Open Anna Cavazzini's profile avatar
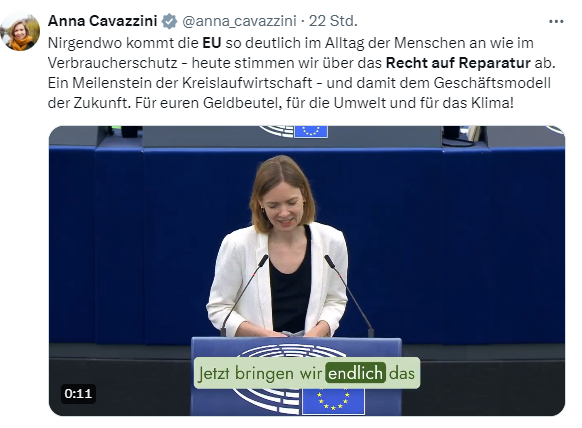This screenshot has width=582, height=428. tap(20, 31)
